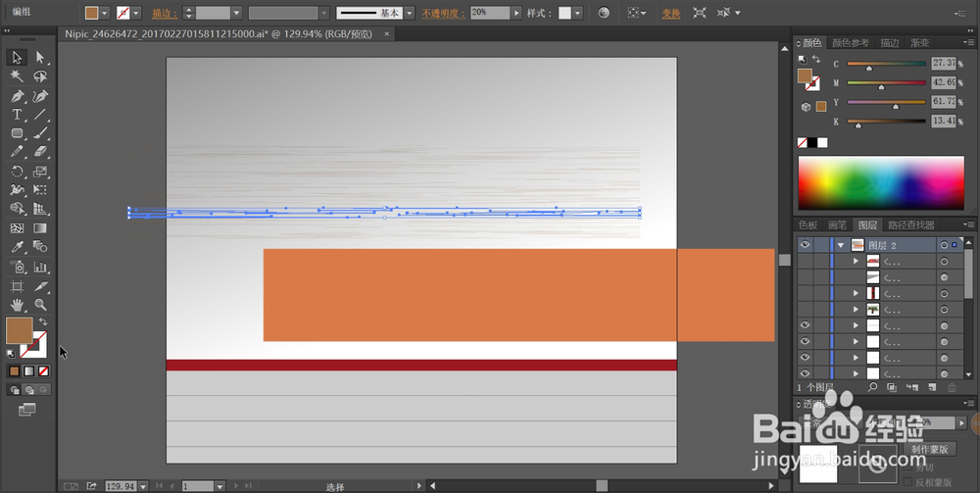Viewport: 980px width, 493px height.
Task: Pick the Hand tool
Action: click(17, 305)
